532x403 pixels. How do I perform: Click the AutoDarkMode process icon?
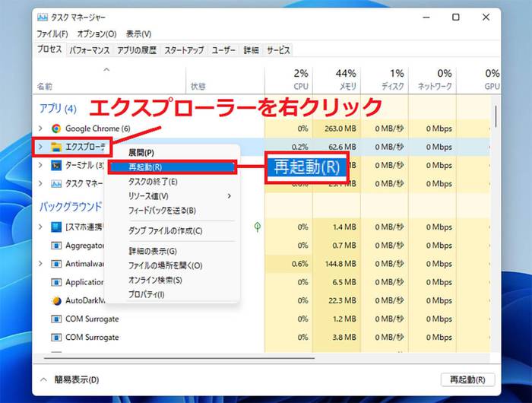pos(56,300)
